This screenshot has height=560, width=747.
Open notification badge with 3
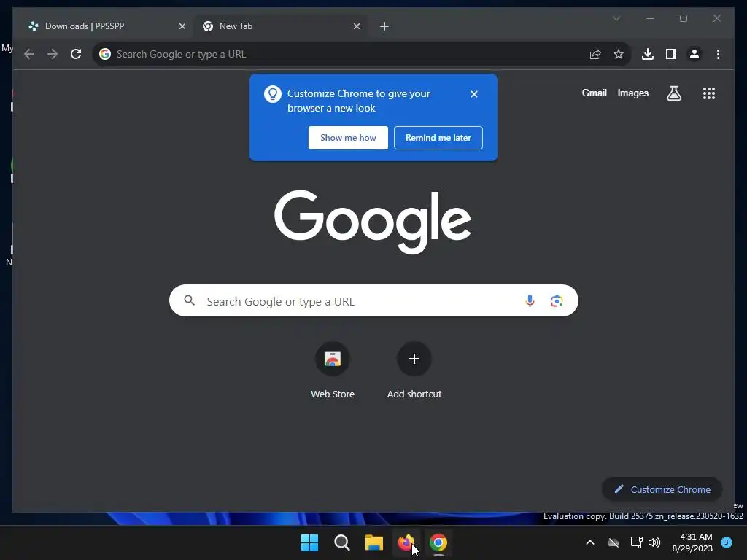pos(727,542)
